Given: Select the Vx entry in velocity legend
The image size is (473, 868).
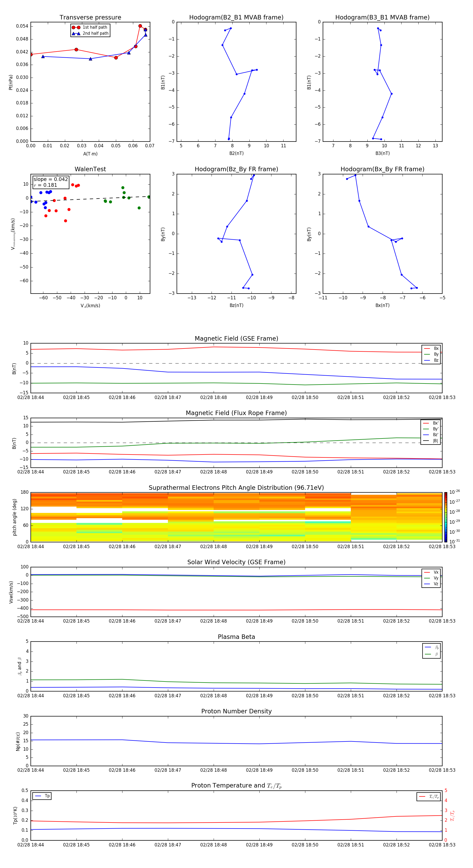Looking at the screenshot, I should [431, 572].
